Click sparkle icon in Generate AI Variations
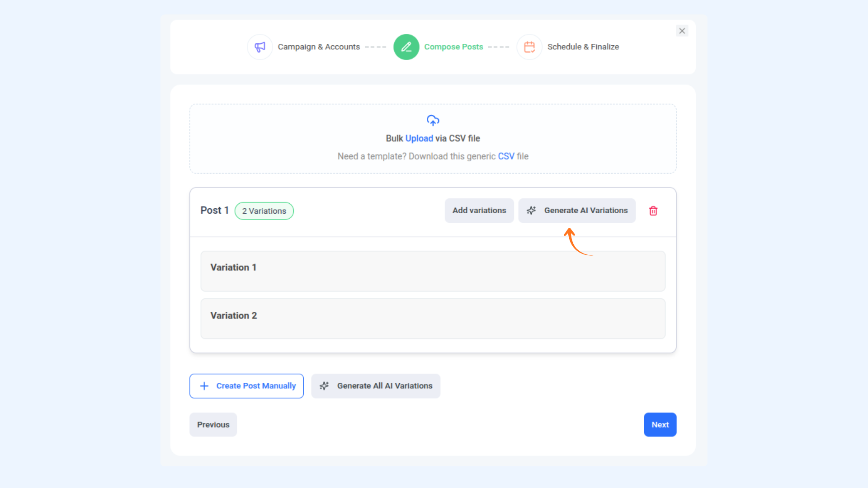The height and width of the screenshot is (488, 868). (532, 211)
